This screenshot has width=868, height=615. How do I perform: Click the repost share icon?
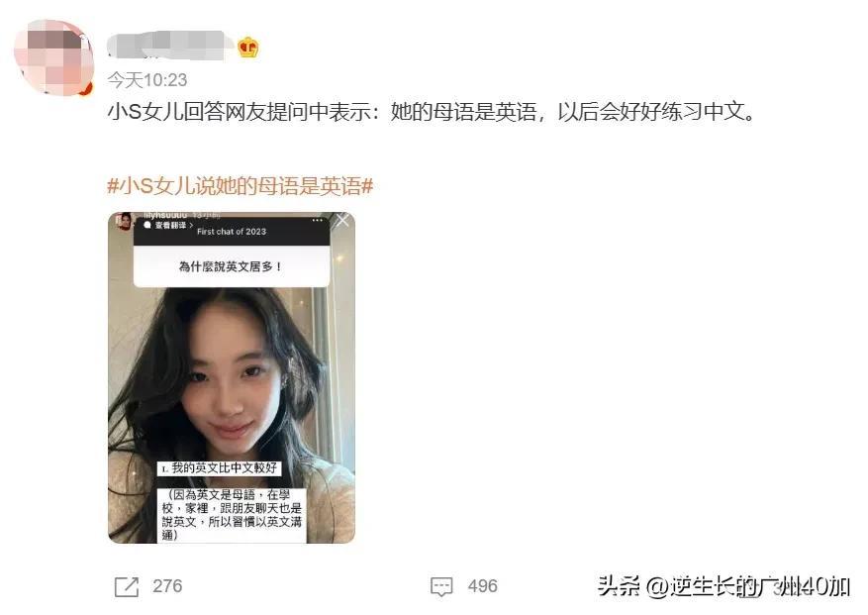point(127,586)
